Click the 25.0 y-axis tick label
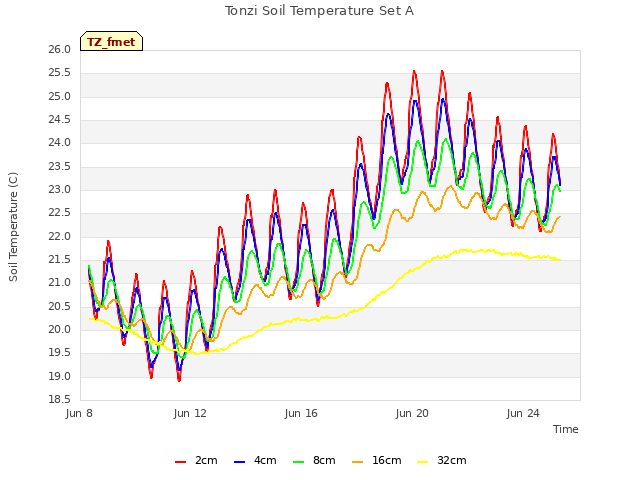This screenshot has width=640, height=480. (x=60, y=97)
